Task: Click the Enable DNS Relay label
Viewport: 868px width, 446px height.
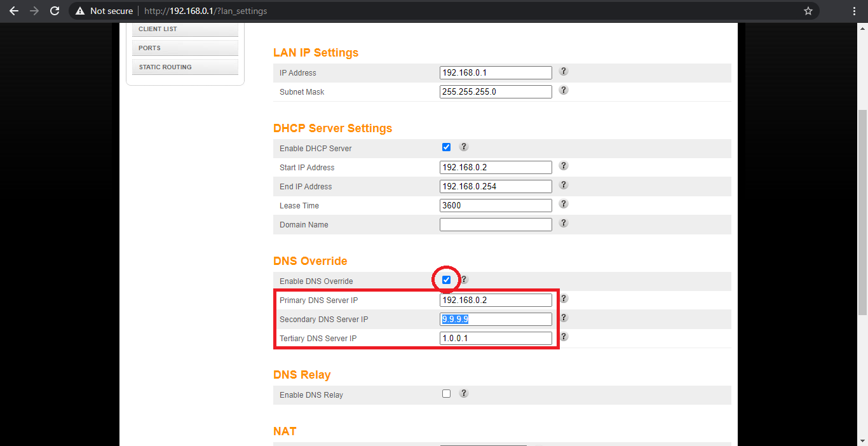Action: click(311, 395)
